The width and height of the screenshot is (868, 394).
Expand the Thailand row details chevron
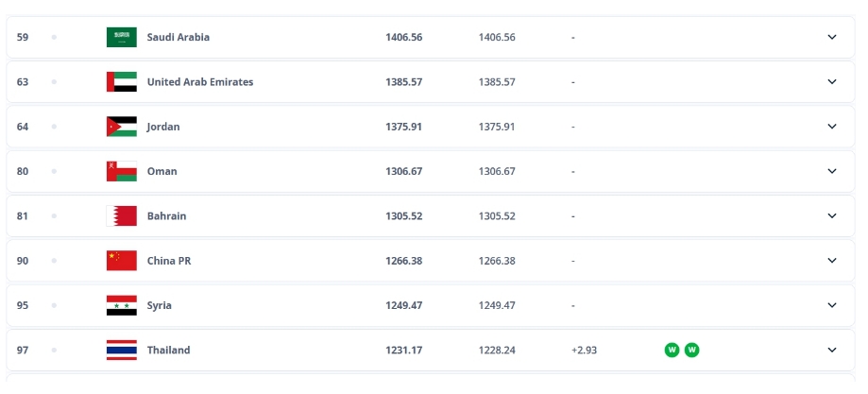click(832, 350)
